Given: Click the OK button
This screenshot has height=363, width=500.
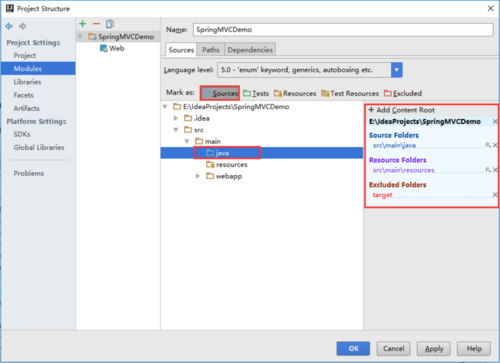Looking at the screenshot, I should click(x=353, y=349).
